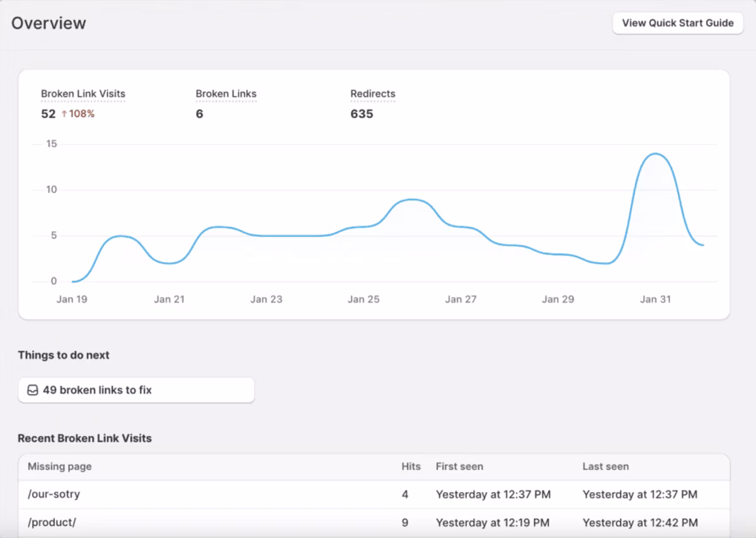Viewport: 756px width, 538px height.
Task: Click the Jan 25 label on chart axis
Action: click(x=364, y=299)
